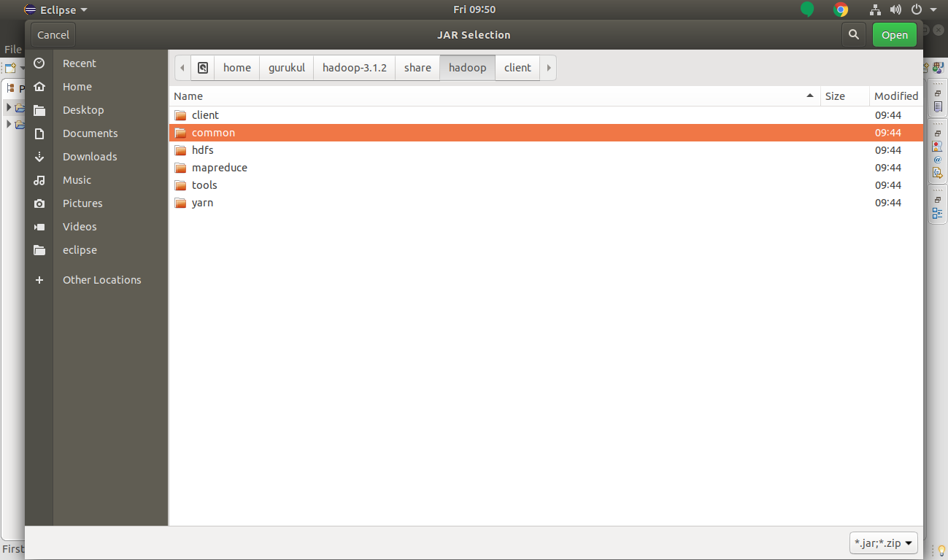Click the 09:44 modified time of mapreduce
The width and height of the screenshot is (948, 560).
click(888, 168)
